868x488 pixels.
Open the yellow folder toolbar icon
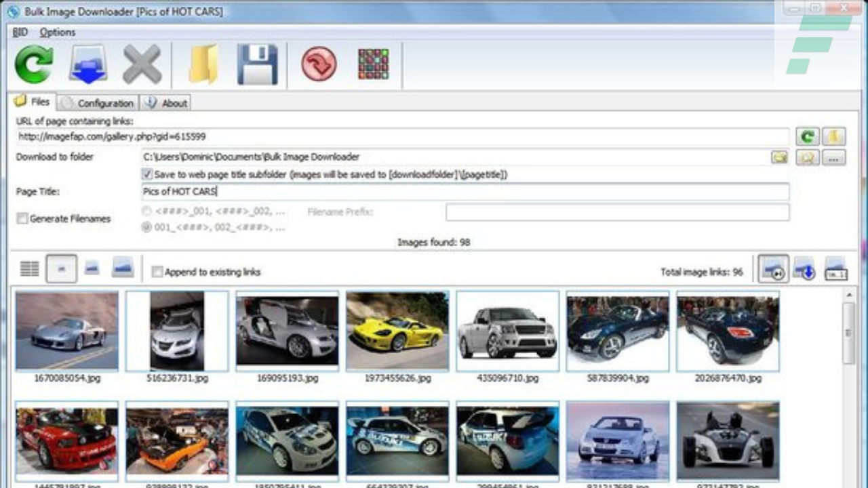click(204, 65)
